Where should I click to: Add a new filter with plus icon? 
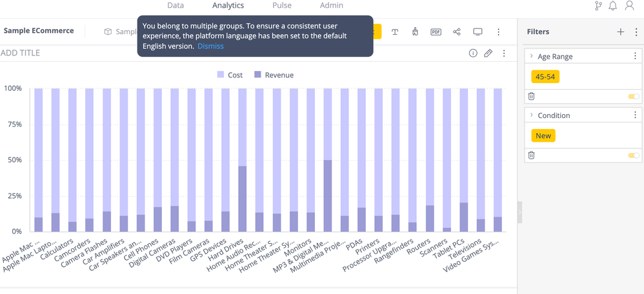620,32
